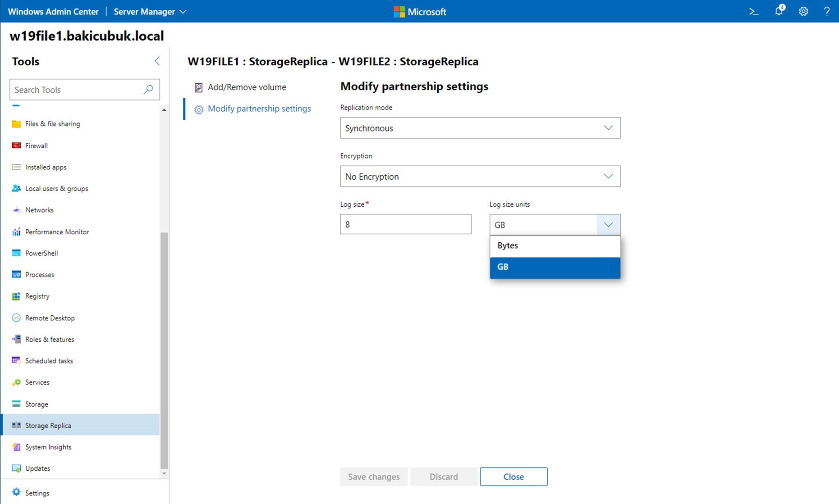This screenshot has width=839, height=504.
Task: Click the Save changes button
Action: 374,477
